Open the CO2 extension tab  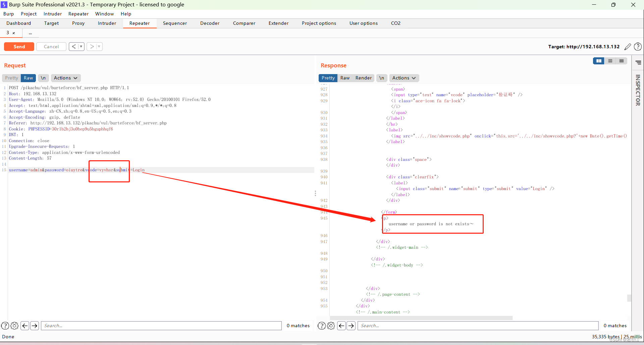click(x=396, y=23)
